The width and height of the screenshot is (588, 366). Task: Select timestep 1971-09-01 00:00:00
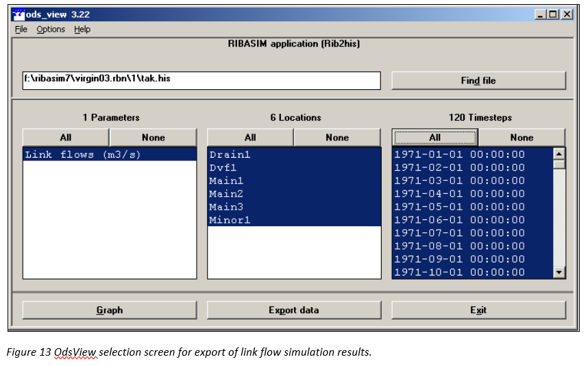click(472, 260)
